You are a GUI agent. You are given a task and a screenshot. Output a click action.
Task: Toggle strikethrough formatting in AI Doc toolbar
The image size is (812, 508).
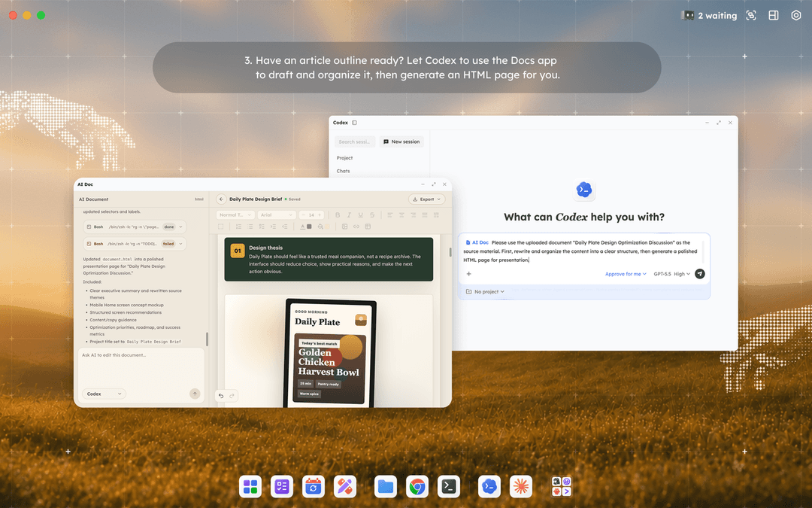(372, 214)
